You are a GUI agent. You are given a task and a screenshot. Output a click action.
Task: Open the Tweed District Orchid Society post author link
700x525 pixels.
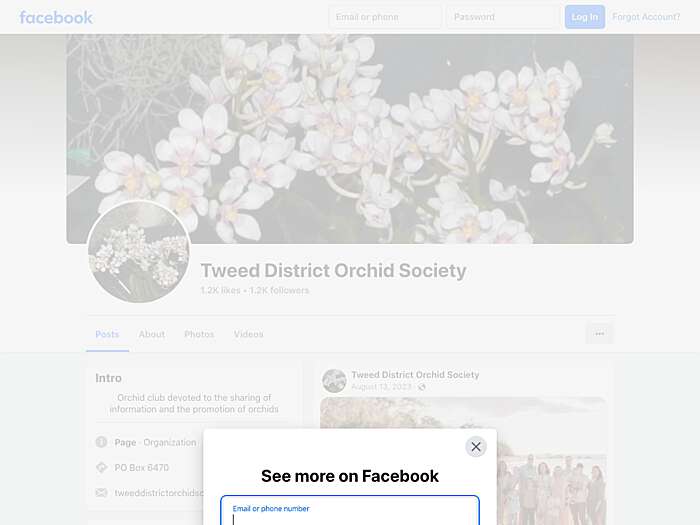[x=415, y=375]
